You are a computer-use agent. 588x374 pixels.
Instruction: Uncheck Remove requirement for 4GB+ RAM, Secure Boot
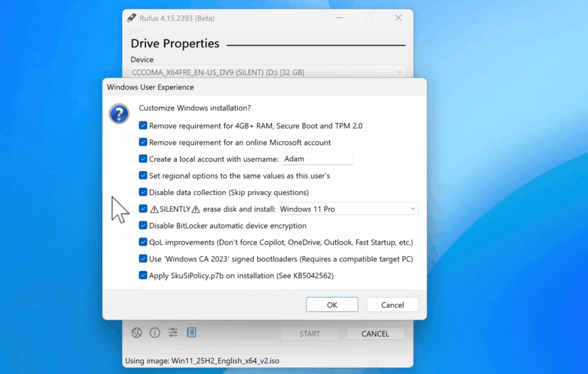pos(143,125)
